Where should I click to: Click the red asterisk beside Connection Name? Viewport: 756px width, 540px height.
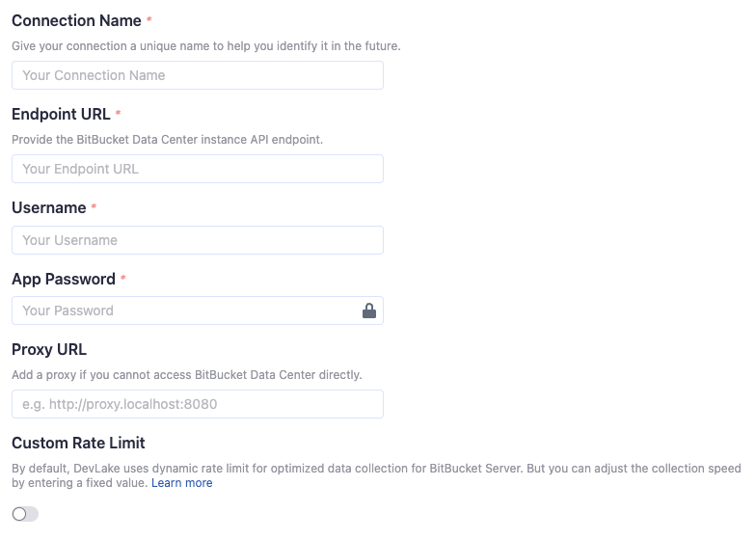(148, 20)
